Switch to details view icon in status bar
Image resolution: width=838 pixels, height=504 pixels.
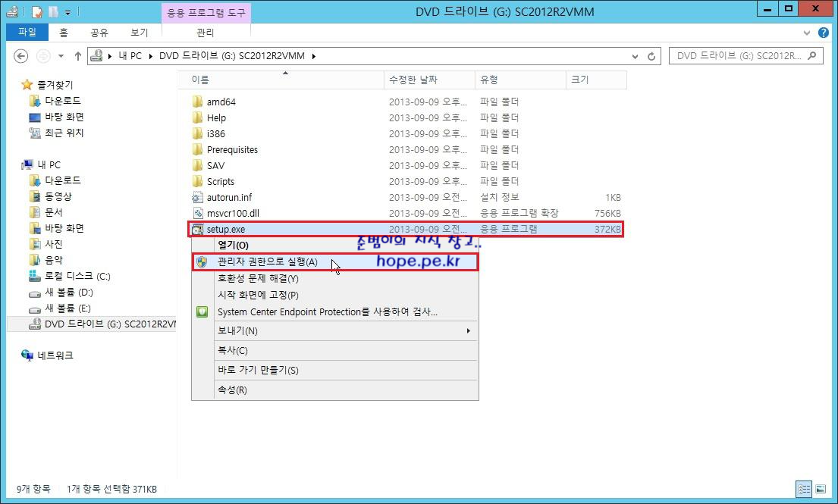click(803, 489)
